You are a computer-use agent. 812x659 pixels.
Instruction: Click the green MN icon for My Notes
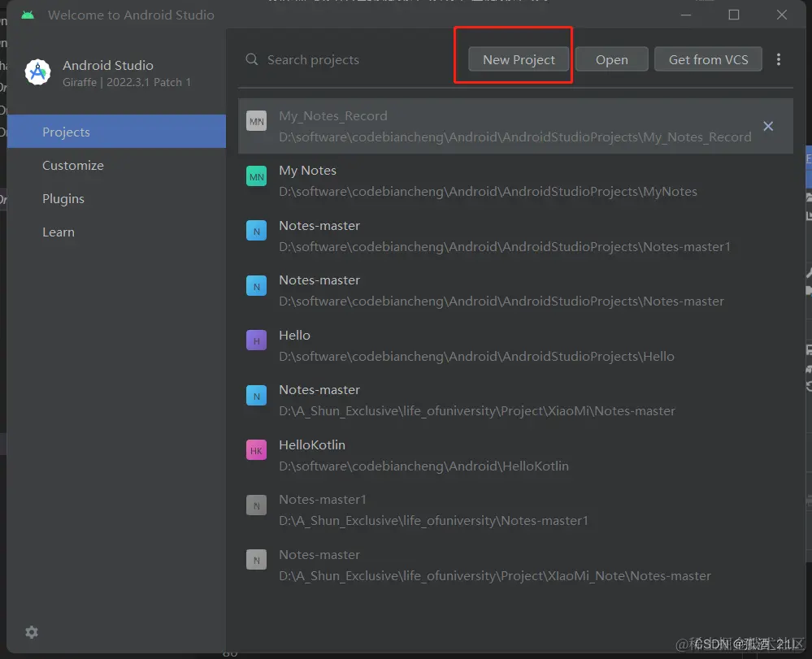(x=256, y=176)
